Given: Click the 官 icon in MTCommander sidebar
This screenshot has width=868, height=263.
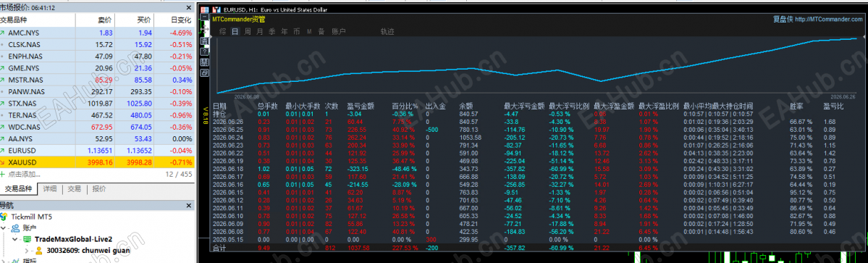Looking at the screenshot, I should [x=204, y=41].
